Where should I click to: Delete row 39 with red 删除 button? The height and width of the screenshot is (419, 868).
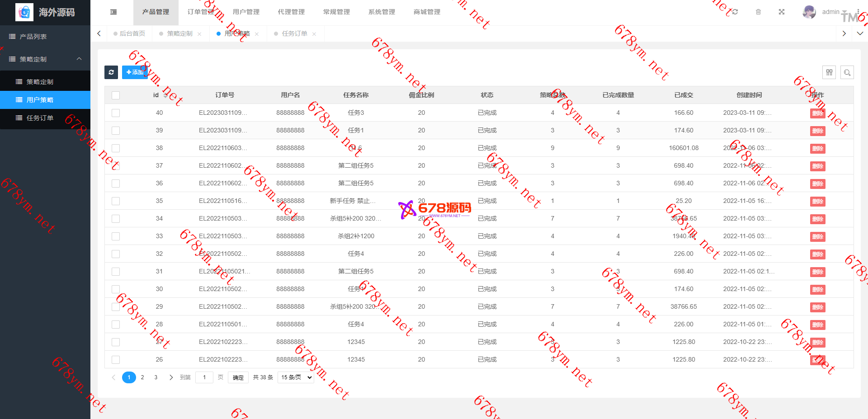pos(817,131)
